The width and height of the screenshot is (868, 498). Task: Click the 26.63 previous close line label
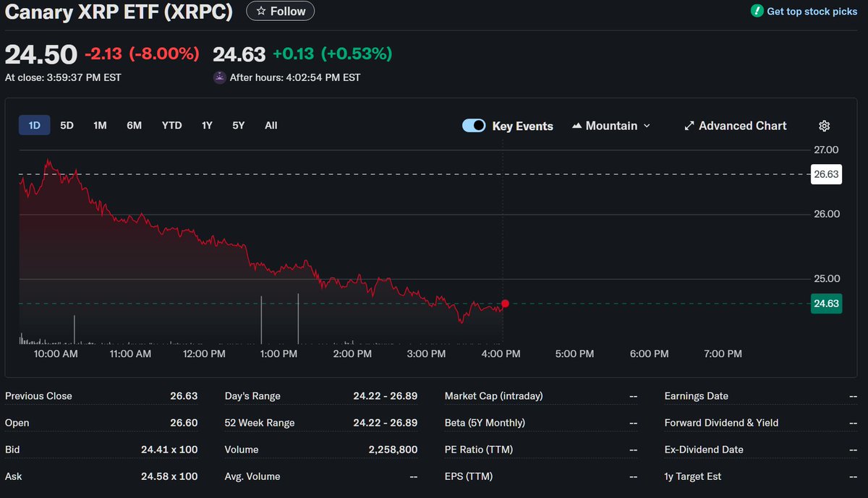(826, 174)
